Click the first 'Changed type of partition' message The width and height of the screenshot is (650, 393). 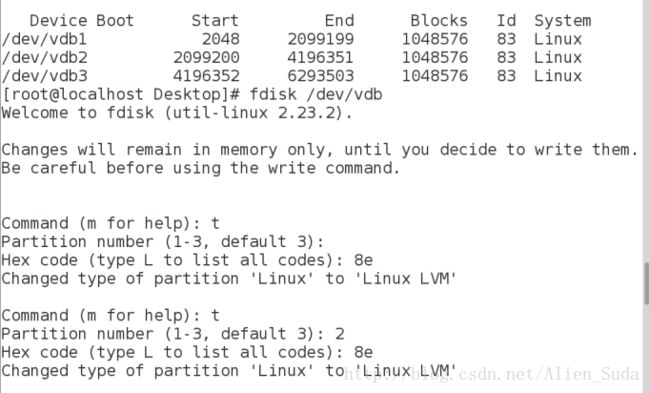coord(229,279)
